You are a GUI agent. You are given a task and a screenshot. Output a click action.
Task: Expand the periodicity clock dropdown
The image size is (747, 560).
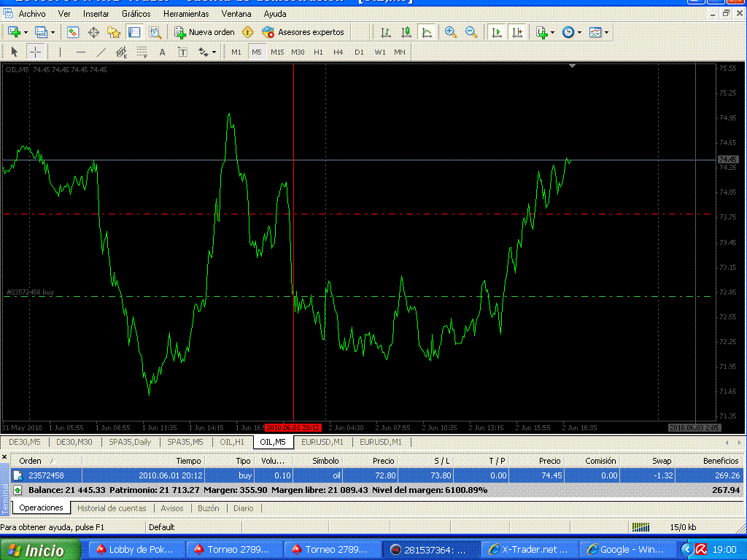[579, 32]
